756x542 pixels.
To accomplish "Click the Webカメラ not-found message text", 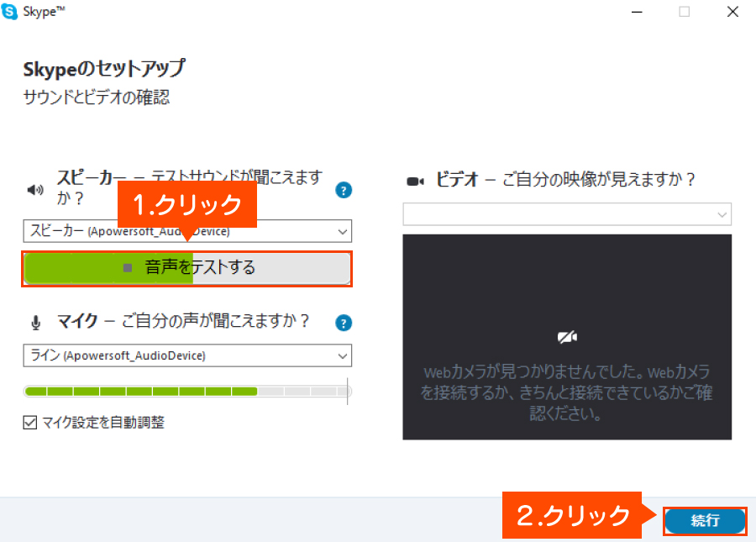I will click(x=567, y=392).
